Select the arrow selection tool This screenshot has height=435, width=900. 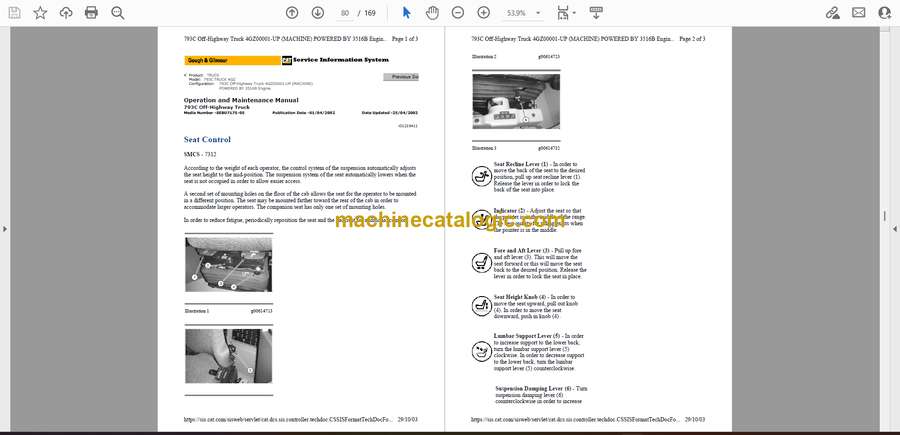[x=406, y=13]
